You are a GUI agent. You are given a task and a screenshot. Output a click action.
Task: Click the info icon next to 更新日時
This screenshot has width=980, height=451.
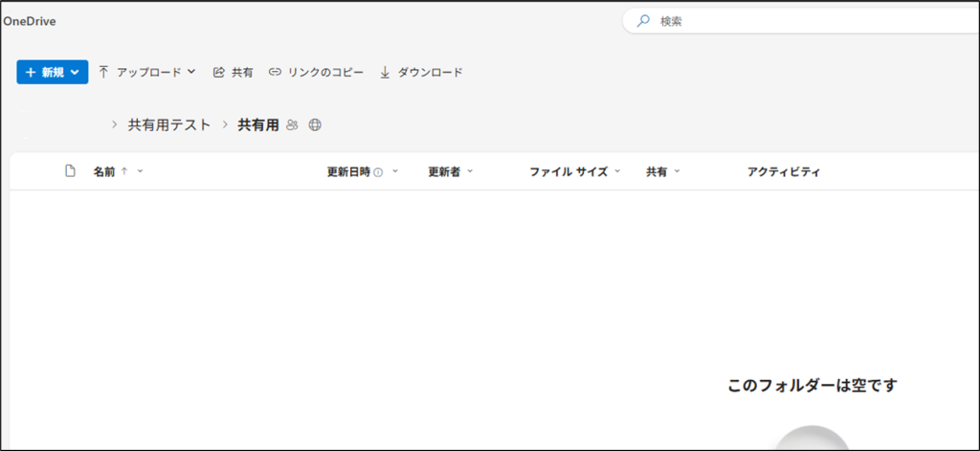(378, 172)
